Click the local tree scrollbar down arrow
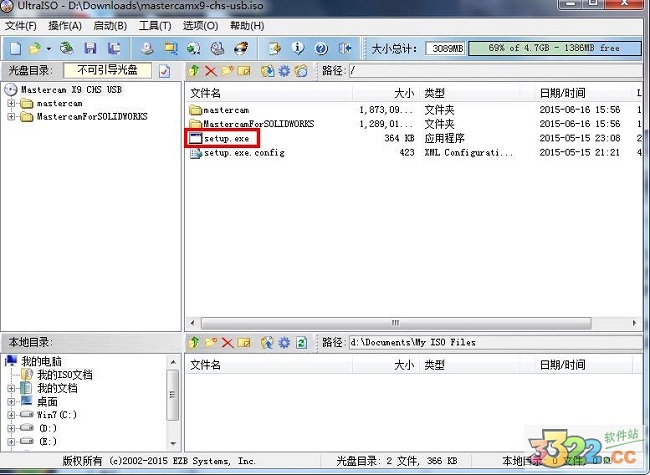 click(173, 444)
